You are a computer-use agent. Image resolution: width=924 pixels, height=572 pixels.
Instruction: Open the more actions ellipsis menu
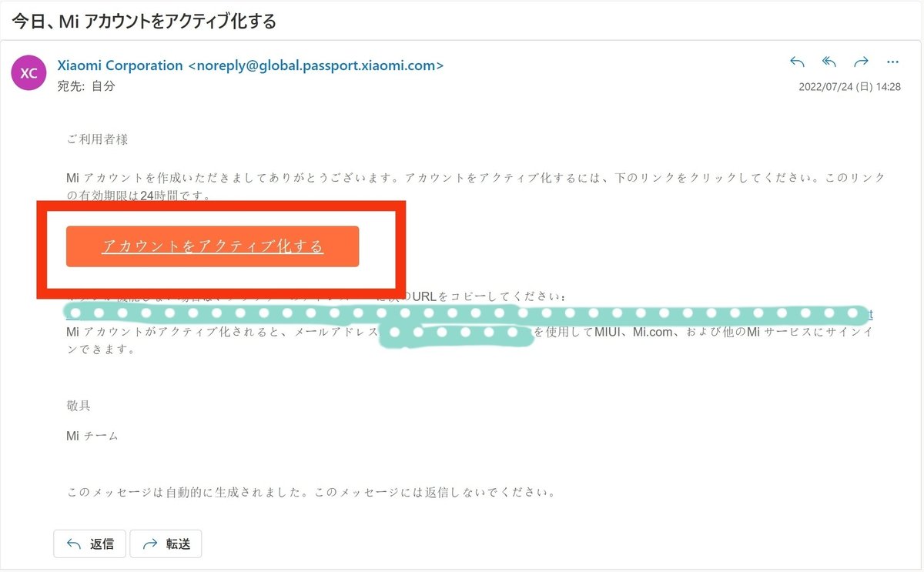pos(893,62)
